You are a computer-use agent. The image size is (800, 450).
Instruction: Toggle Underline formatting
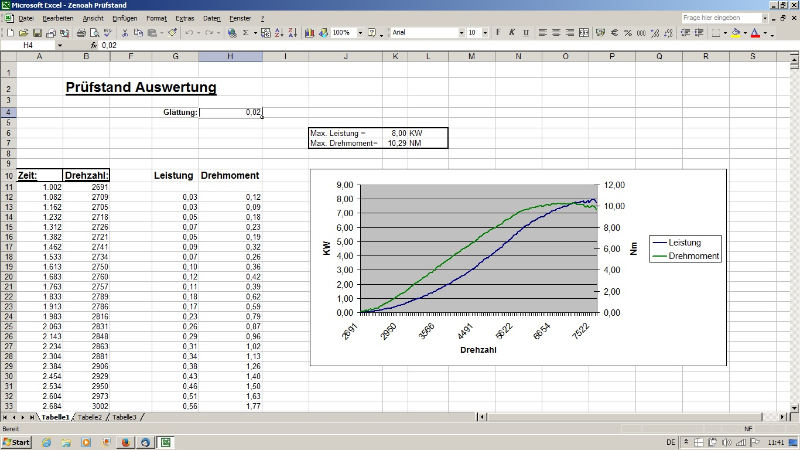click(525, 33)
